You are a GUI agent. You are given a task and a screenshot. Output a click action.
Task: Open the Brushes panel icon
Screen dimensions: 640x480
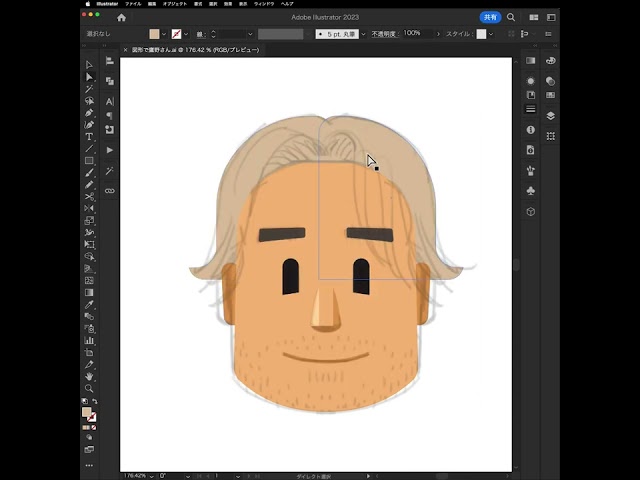[x=531, y=171]
